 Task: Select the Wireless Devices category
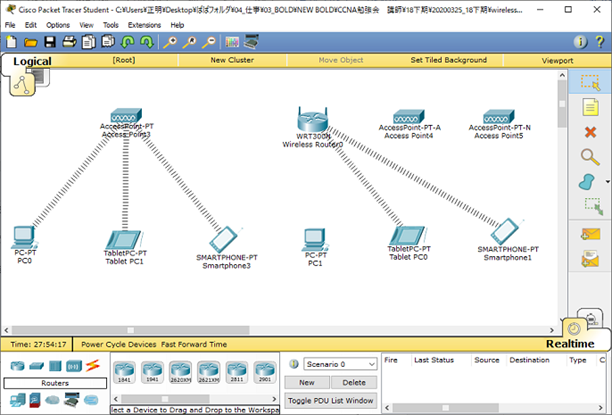(x=74, y=366)
